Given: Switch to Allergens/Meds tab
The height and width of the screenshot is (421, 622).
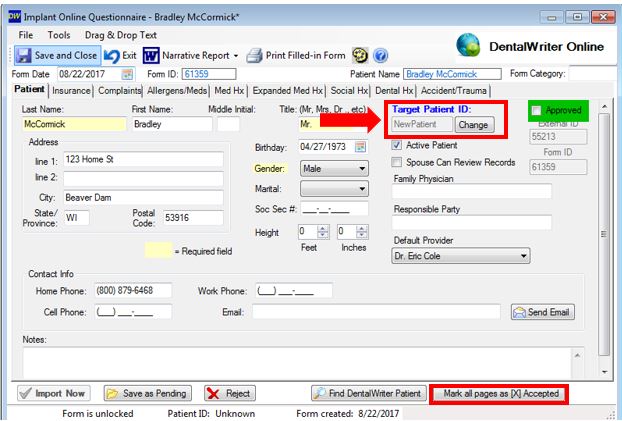Looking at the screenshot, I should click(177, 91).
